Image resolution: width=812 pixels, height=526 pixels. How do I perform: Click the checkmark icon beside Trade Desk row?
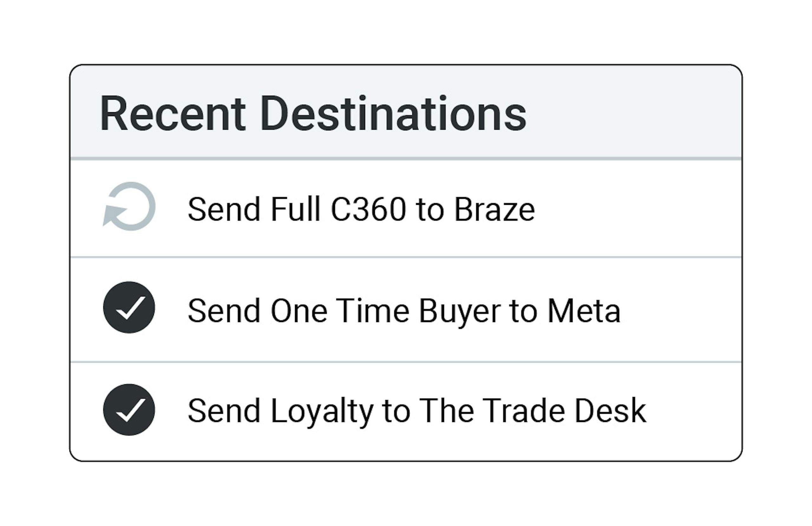[129, 410]
